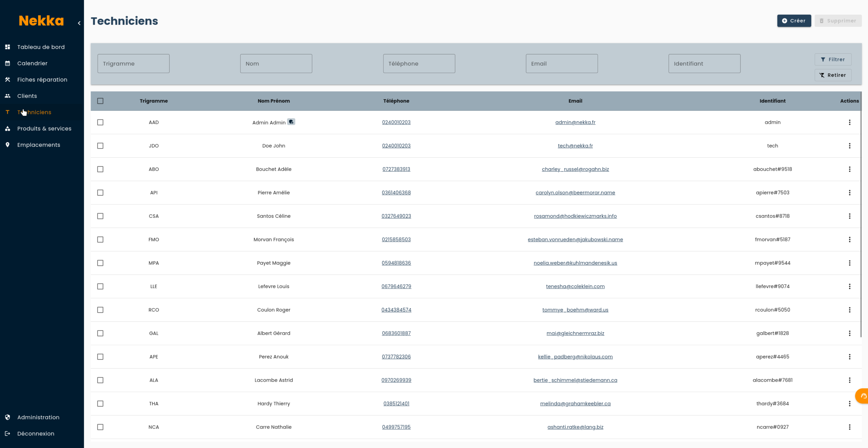Click the Nekka logo

click(x=41, y=21)
